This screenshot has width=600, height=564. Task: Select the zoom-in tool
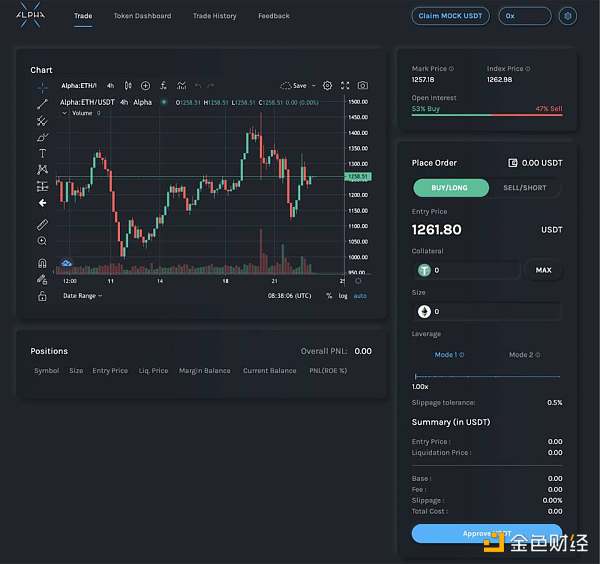click(42, 241)
